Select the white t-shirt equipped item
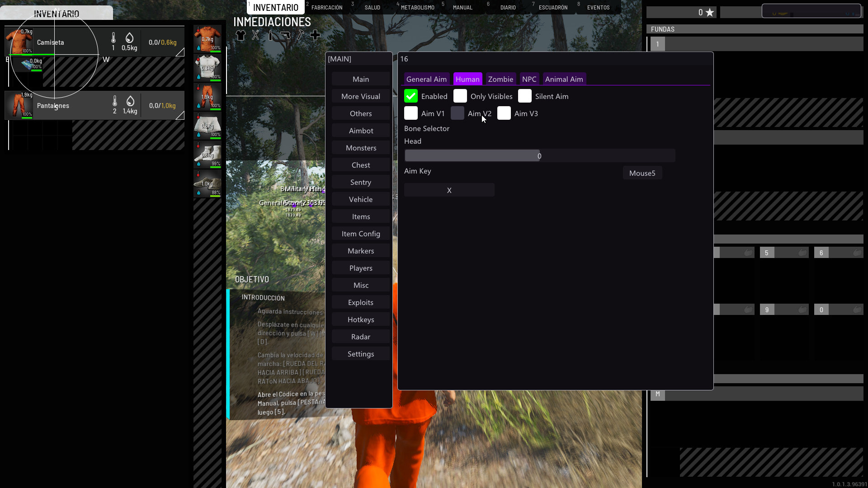 [x=208, y=68]
